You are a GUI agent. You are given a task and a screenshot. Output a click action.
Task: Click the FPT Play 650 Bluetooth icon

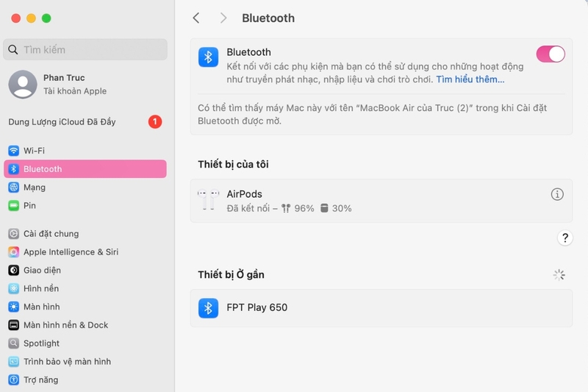[208, 308]
